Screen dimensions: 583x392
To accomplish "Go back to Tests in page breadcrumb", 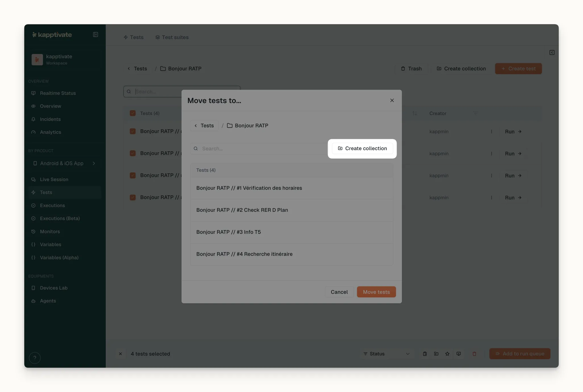I will click(137, 69).
